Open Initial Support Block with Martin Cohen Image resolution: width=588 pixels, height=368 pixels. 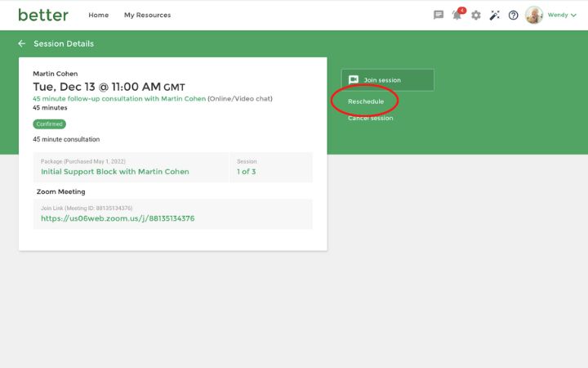pyautogui.click(x=115, y=172)
